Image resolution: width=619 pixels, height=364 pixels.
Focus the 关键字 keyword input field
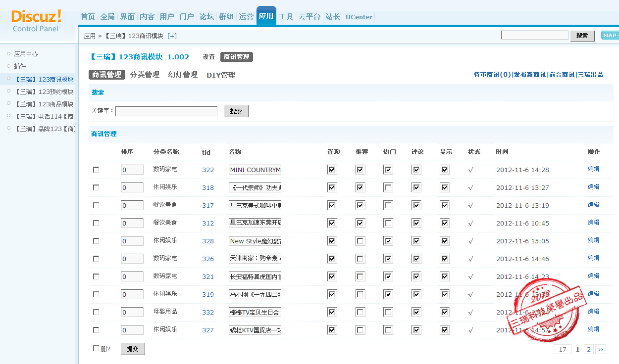[x=166, y=111]
